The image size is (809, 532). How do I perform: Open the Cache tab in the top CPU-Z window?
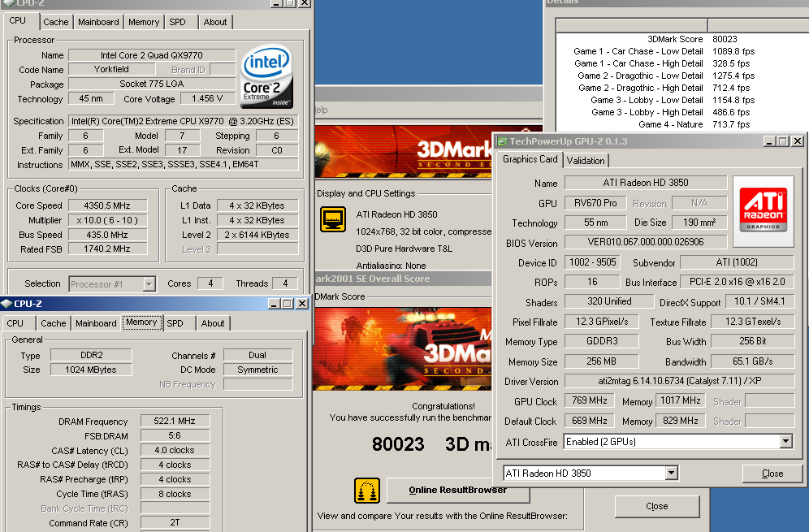(x=56, y=22)
